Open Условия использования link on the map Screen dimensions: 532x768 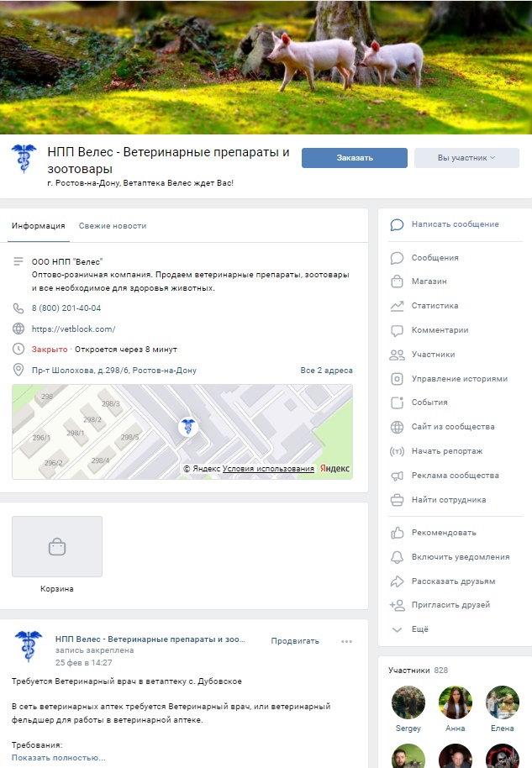coord(268,469)
